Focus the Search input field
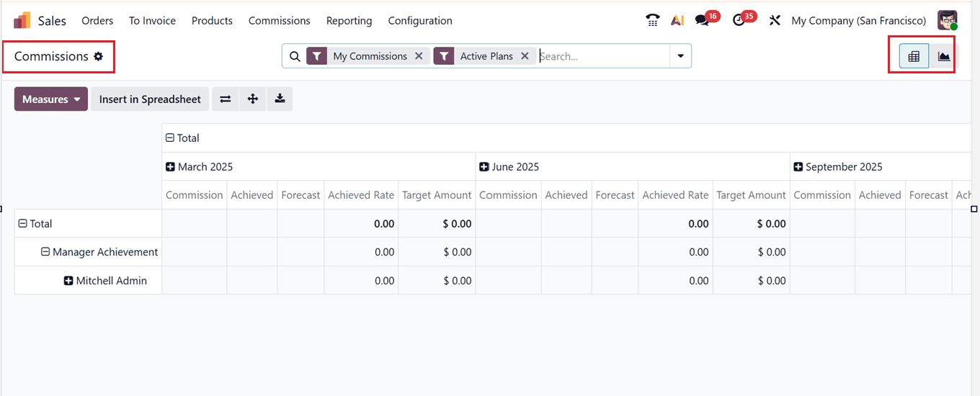The width and height of the screenshot is (980, 396). pyautogui.click(x=602, y=56)
